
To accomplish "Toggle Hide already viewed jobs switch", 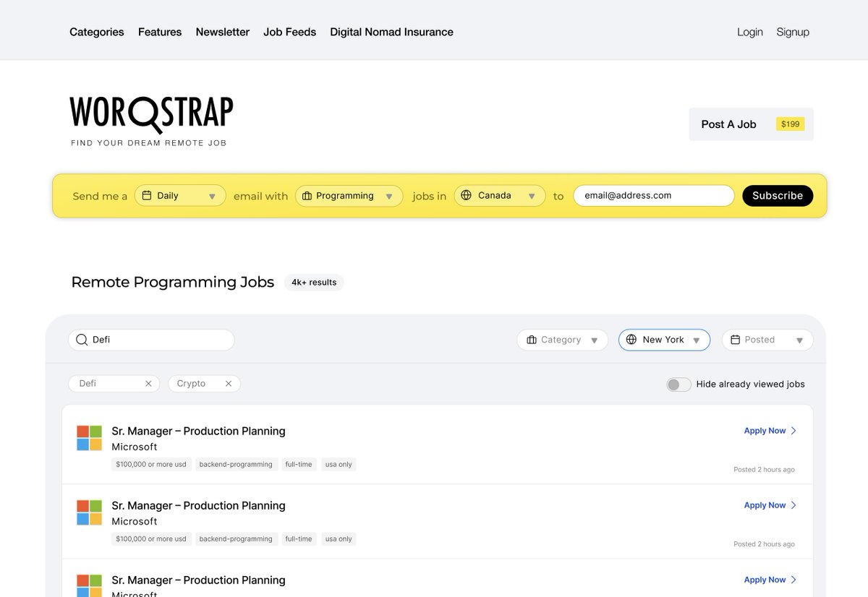I will 678,385.
